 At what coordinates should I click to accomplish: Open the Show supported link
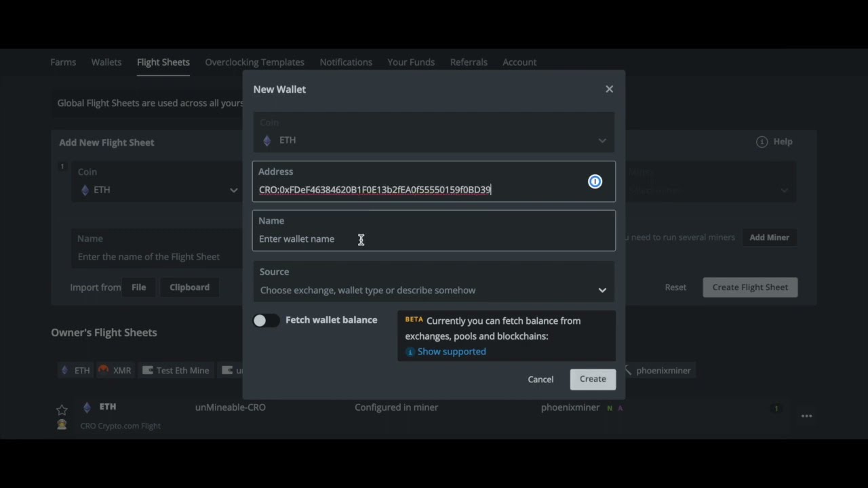(x=452, y=351)
